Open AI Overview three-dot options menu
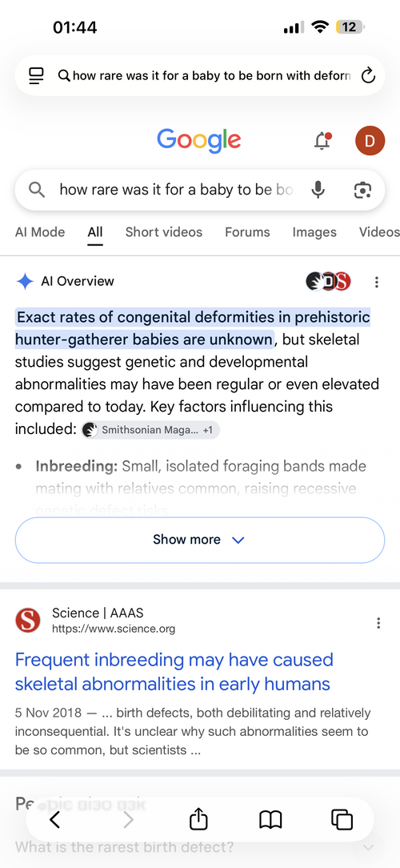 [x=377, y=282]
